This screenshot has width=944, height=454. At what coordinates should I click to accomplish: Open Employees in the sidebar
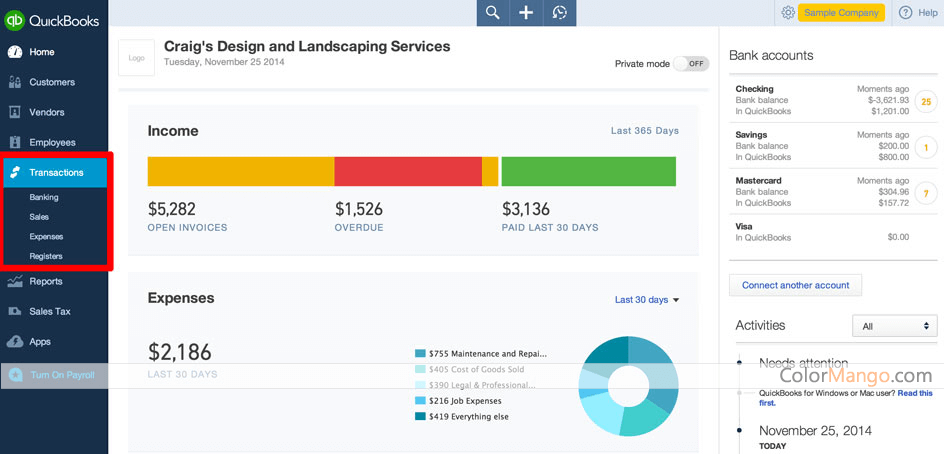[52, 143]
